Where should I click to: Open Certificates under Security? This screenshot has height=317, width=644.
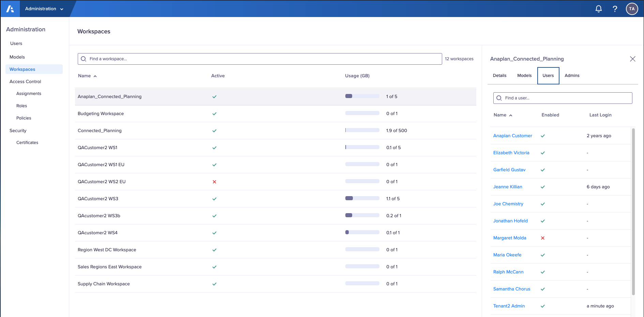tap(27, 143)
